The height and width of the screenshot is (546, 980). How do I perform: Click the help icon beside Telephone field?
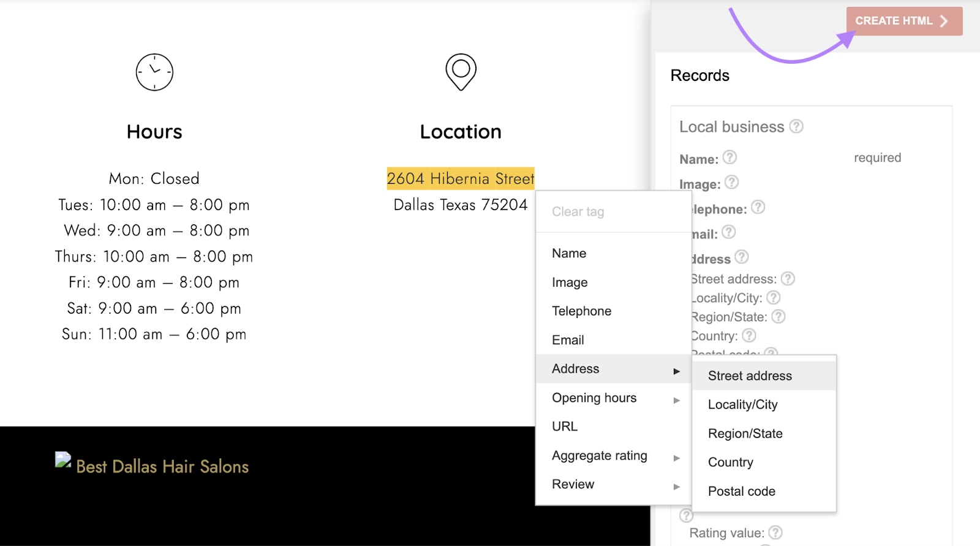coord(758,208)
